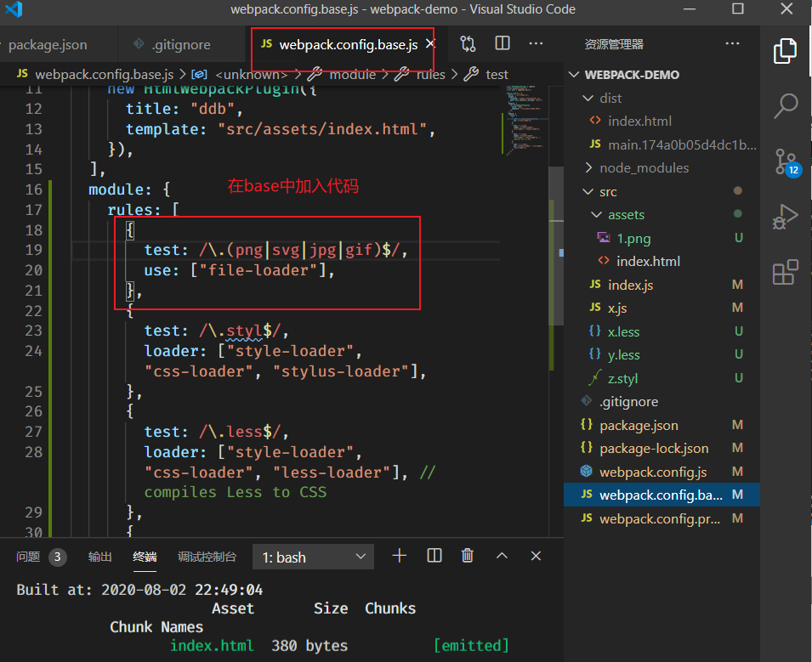Image resolution: width=812 pixels, height=662 pixels.
Task: Select the 终端 (Terminal) panel tab
Action: click(x=145, y=557)
